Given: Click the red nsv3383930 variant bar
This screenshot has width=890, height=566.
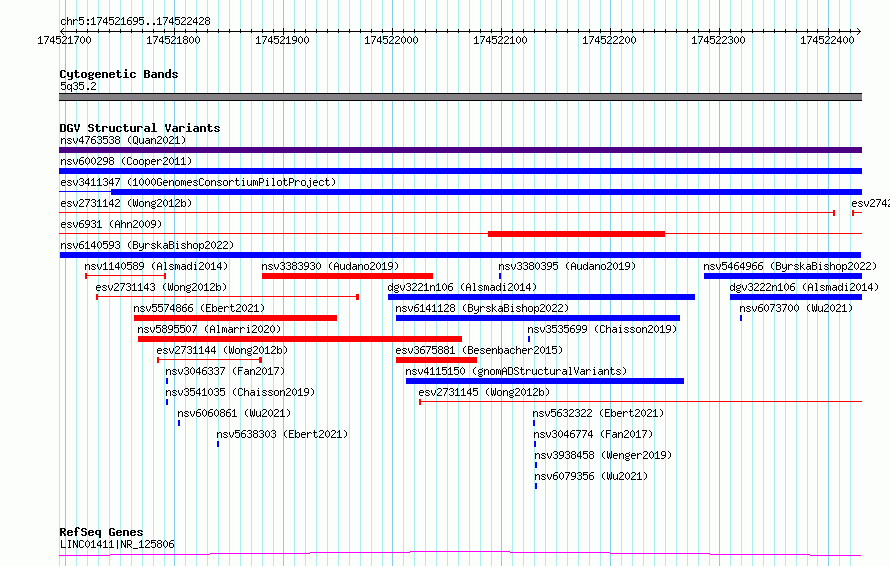Looking at the screenshot, I should point(347,276).
